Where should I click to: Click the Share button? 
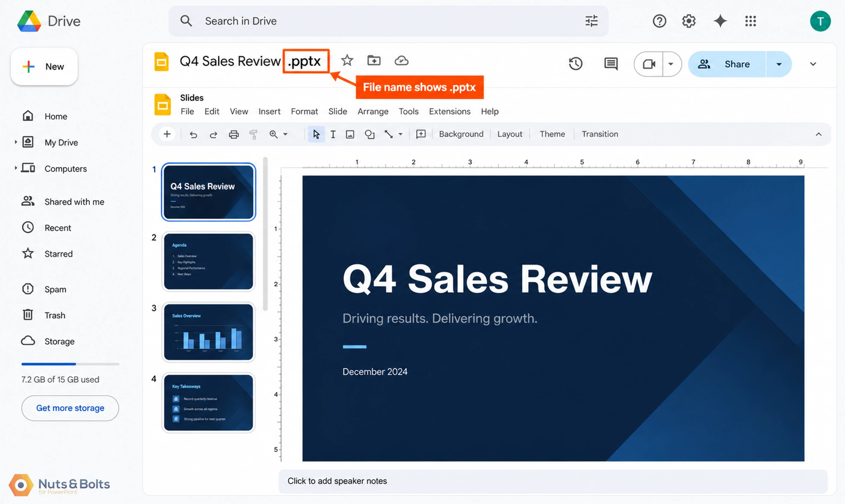(727, 64)
